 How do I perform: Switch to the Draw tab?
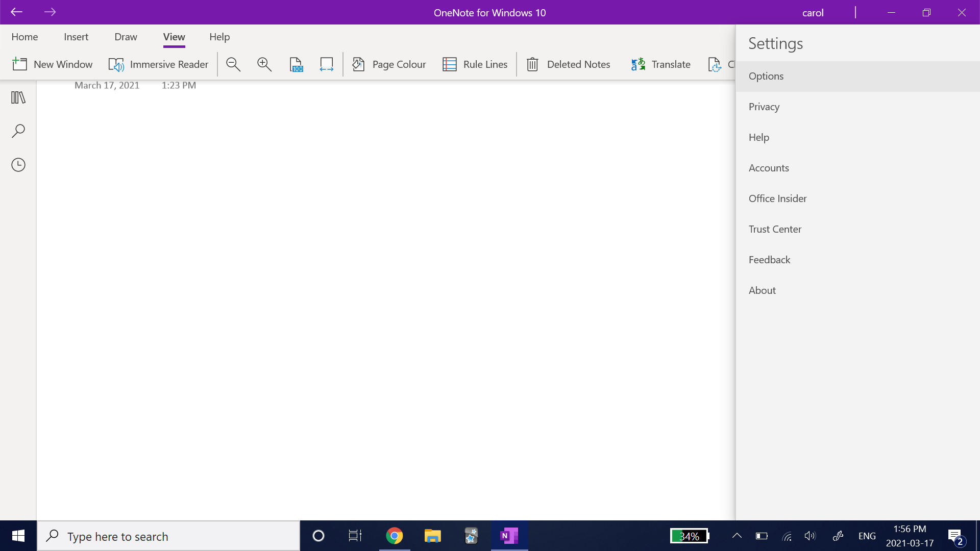(x=126, y=37)
